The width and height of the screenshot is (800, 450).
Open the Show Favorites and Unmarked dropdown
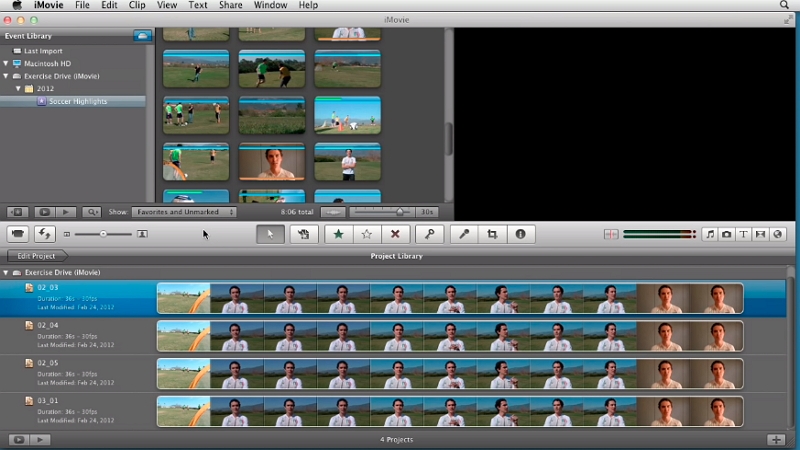(184, 212)
